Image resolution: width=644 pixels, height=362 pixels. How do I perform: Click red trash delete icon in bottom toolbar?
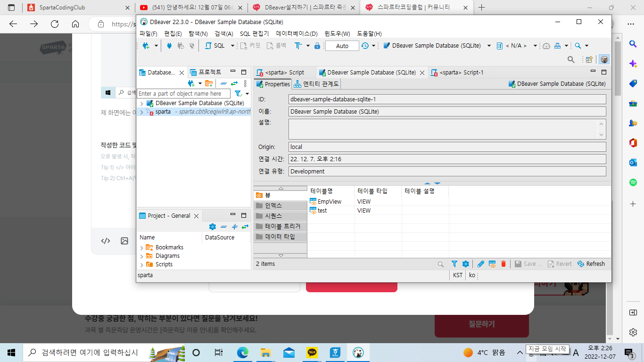click(x=504, y=264)
